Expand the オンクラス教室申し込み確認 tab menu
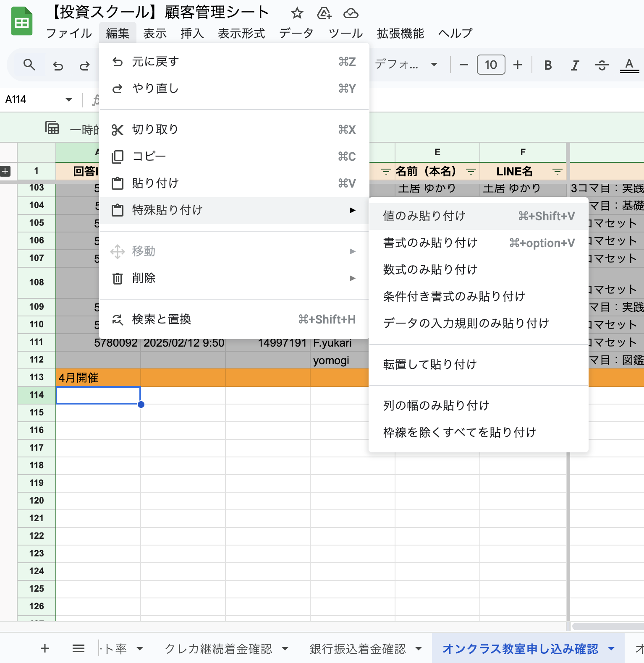The width and height of the screenshot is (644, 663). pos(611,649)
